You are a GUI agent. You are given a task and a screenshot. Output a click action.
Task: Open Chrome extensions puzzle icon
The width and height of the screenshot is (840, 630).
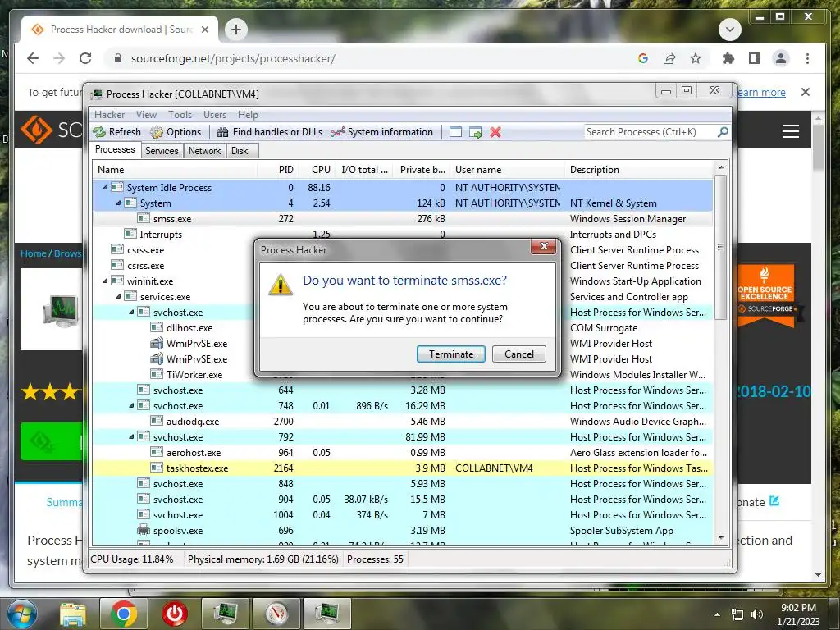click(728, 58)
